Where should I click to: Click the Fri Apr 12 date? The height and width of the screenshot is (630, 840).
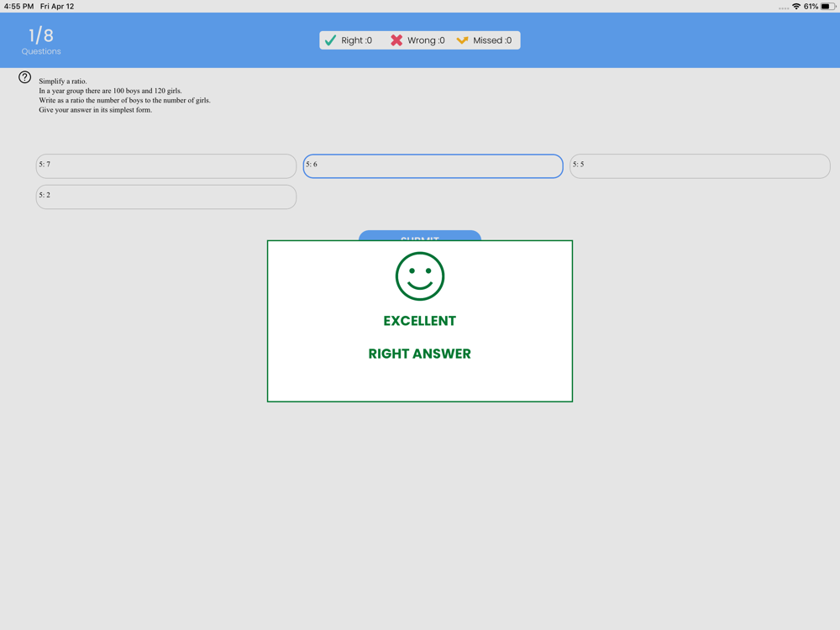(57, 7)
